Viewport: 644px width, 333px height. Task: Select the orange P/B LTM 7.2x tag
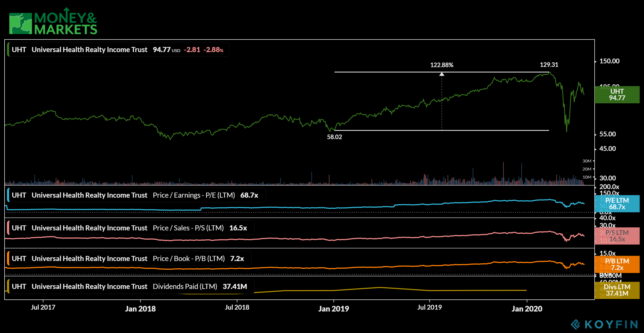[x=617, y=264]
